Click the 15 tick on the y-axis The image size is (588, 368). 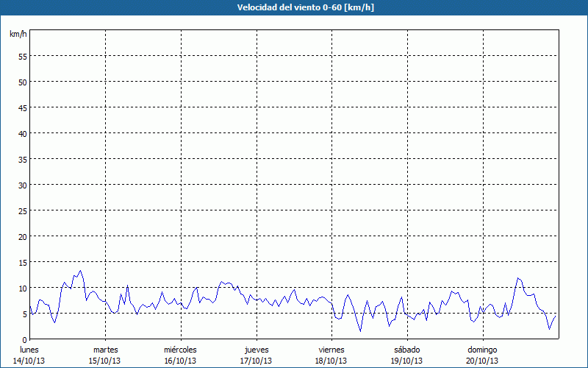click(x=23, y=262)
